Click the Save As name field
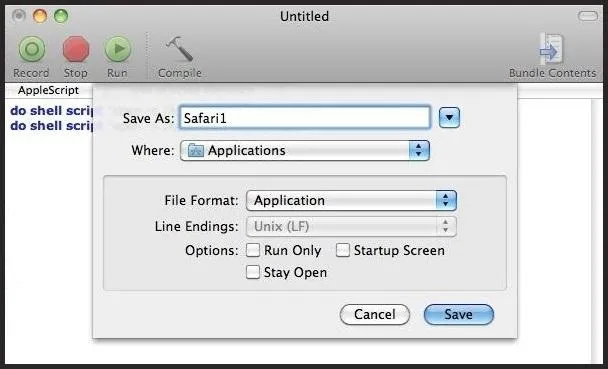 tap(305, 117)
